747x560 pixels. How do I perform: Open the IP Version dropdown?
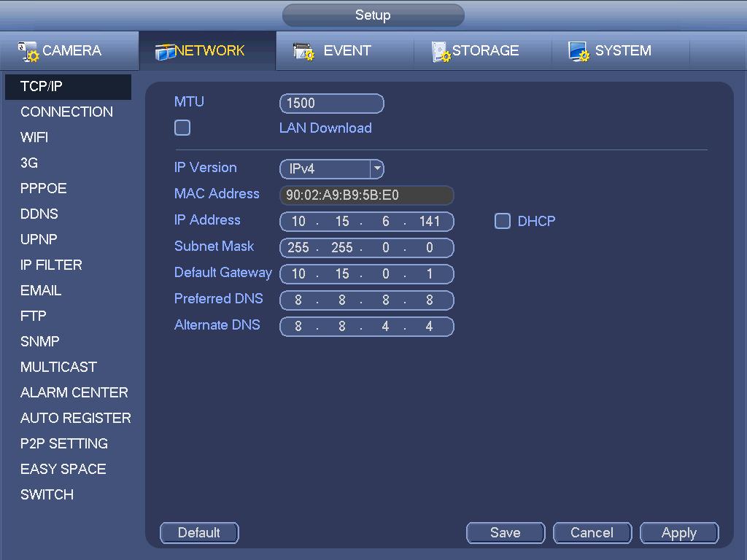coord(332,169)
